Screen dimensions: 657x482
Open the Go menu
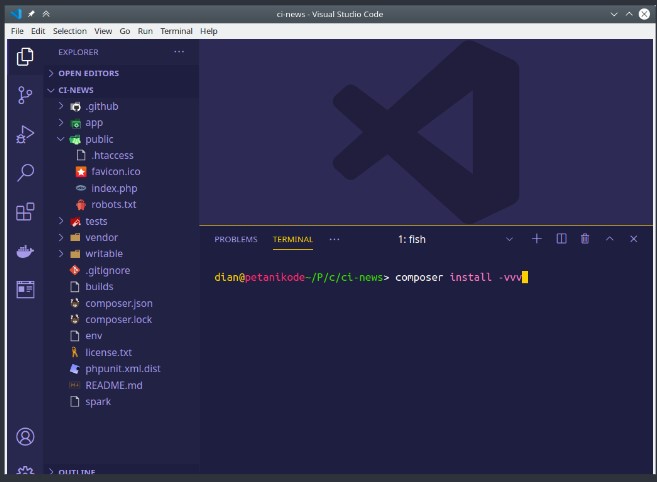click(124, 31)
